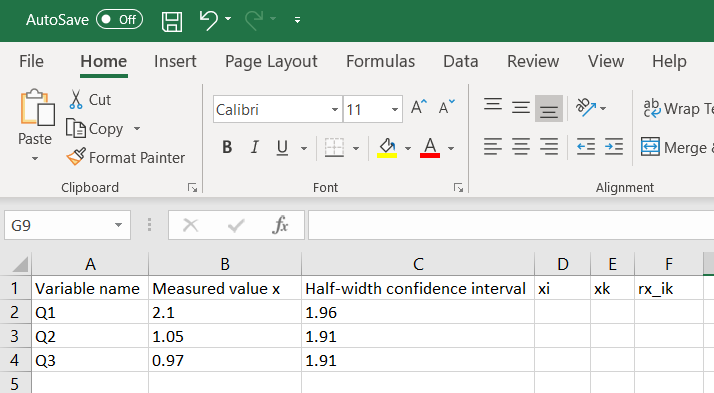Image resolution: width=714 pixels, height=393 pixels.
Task: Switch to the View tab
Action: [x=606, y=61]
